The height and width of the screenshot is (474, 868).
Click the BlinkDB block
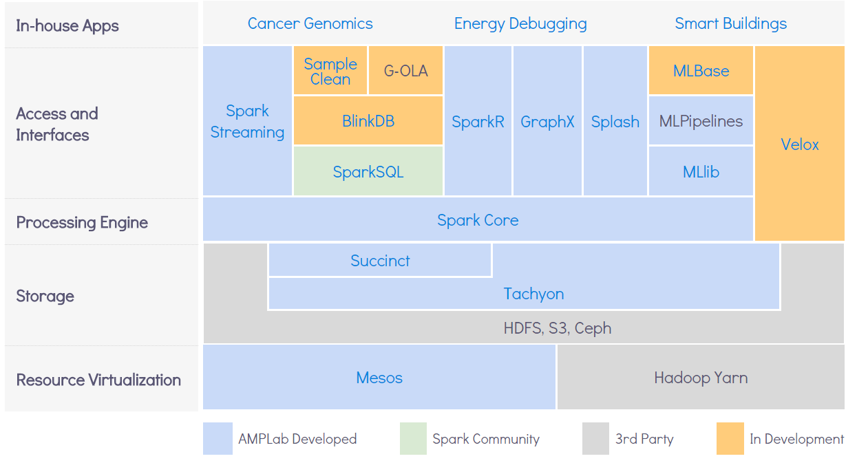[368, 121]
